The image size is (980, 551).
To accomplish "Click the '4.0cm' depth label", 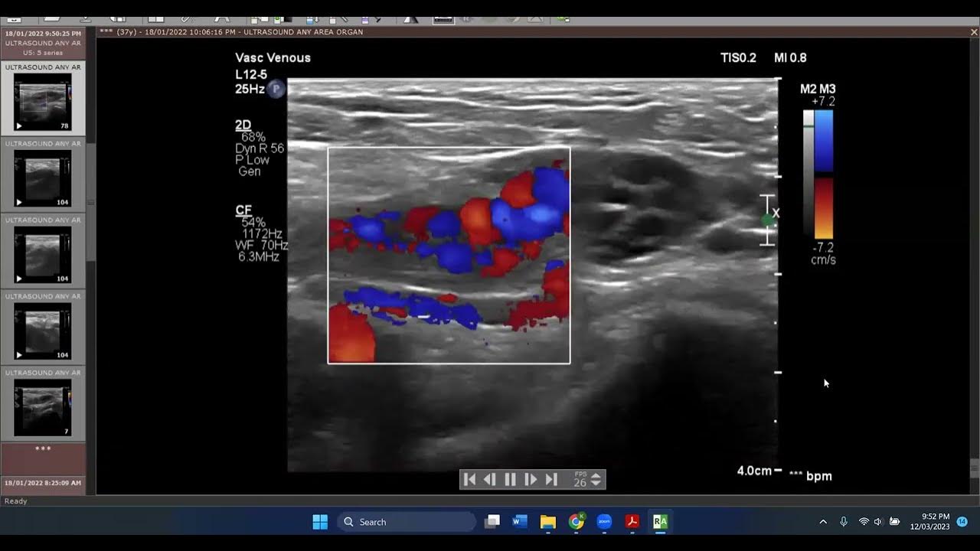I will coord(753,471).
